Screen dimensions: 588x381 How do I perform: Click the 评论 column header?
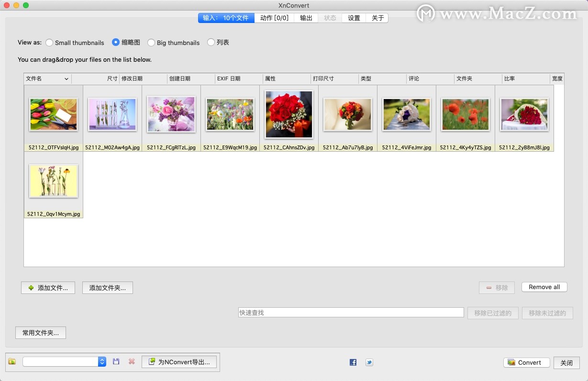(x=430, y=78)
